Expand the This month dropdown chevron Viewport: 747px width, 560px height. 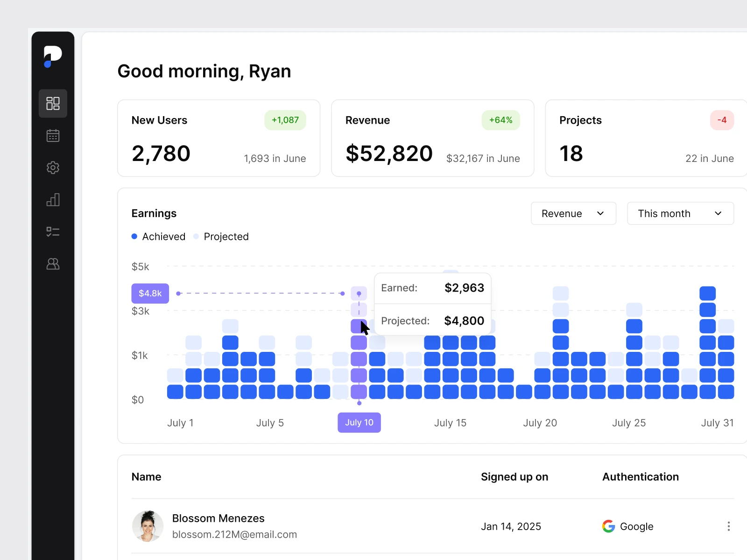[718, 213]
